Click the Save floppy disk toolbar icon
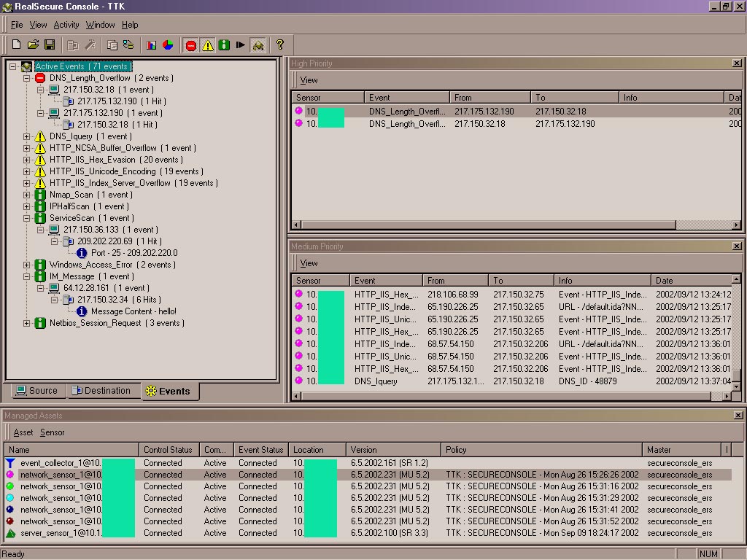The width and height of the screenshot is (747, 560). (x=50, y=44)
